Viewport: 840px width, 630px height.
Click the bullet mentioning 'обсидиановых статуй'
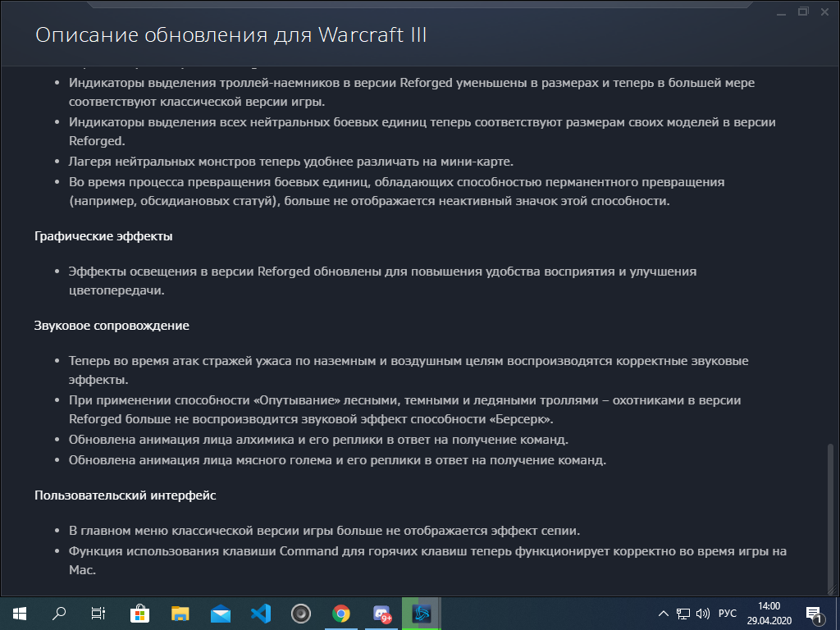pyautogui.click(x=396, y=192)
